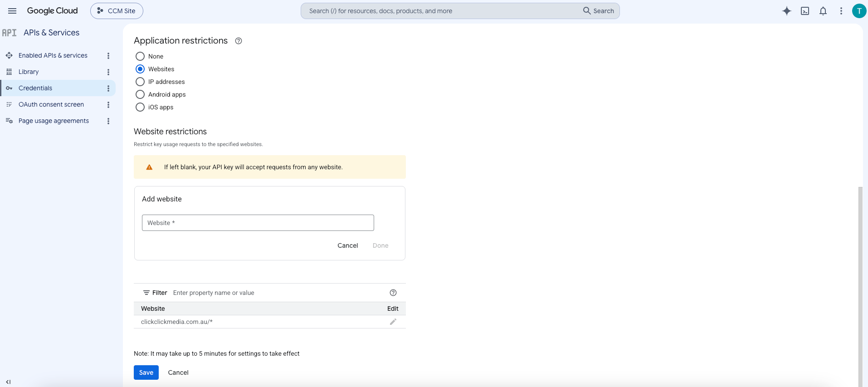Go to the Google Cloud home logo
This screenshot has width=868, height=387.
52,11
